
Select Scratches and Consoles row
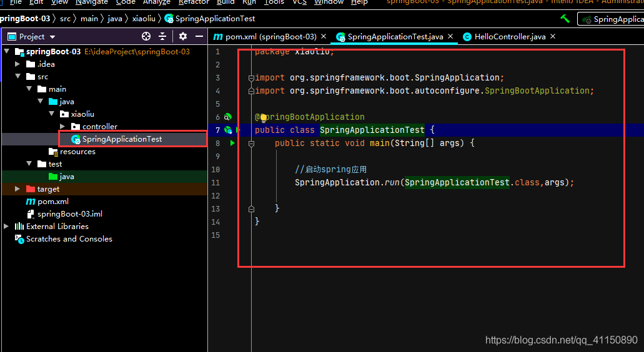click(69, 239)
